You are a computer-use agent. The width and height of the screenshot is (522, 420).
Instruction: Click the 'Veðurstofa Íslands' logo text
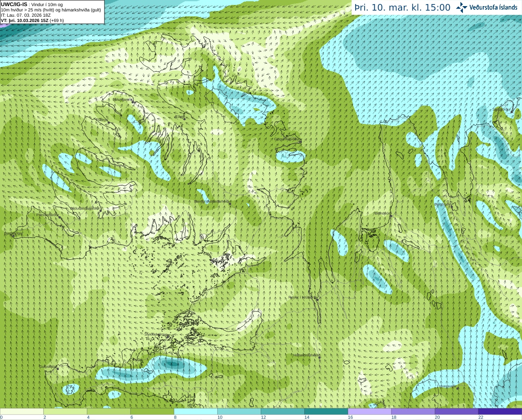(493, 7)
